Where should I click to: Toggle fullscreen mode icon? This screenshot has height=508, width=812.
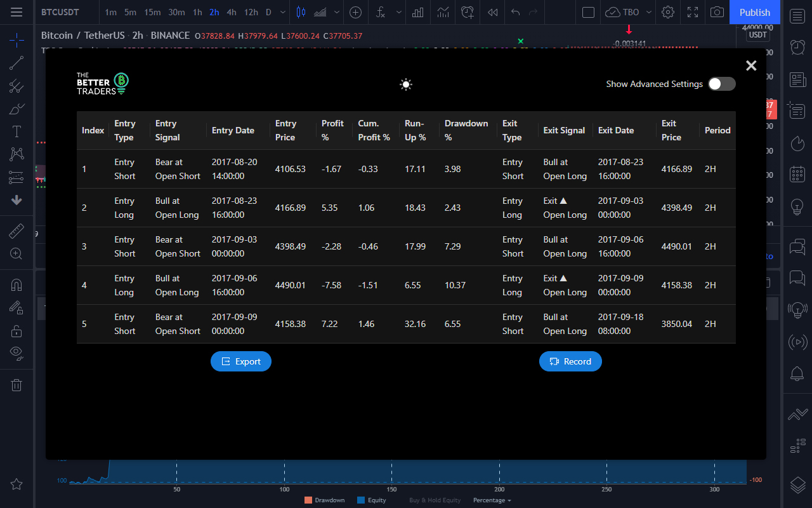click(x=692, y=12)
